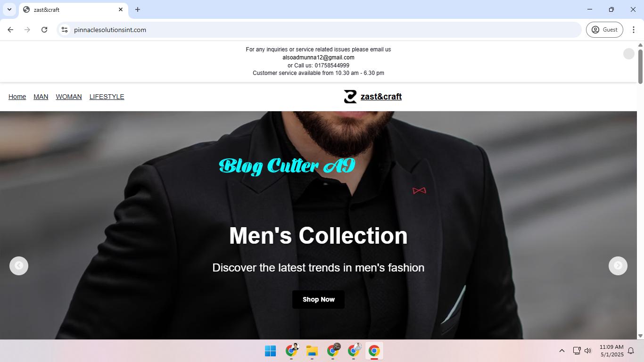Advance the carousel with the right arrow

(618, 265)
